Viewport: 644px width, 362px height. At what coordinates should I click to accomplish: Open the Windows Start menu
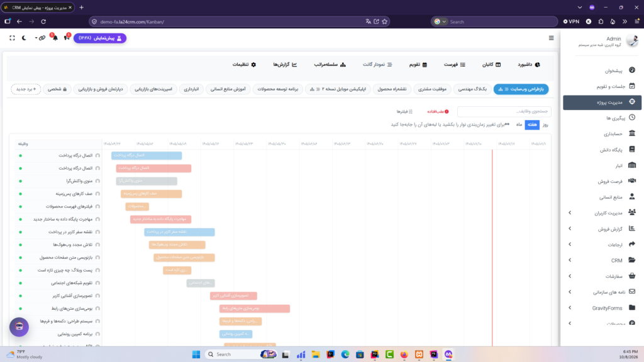click(x=196, y=354)
